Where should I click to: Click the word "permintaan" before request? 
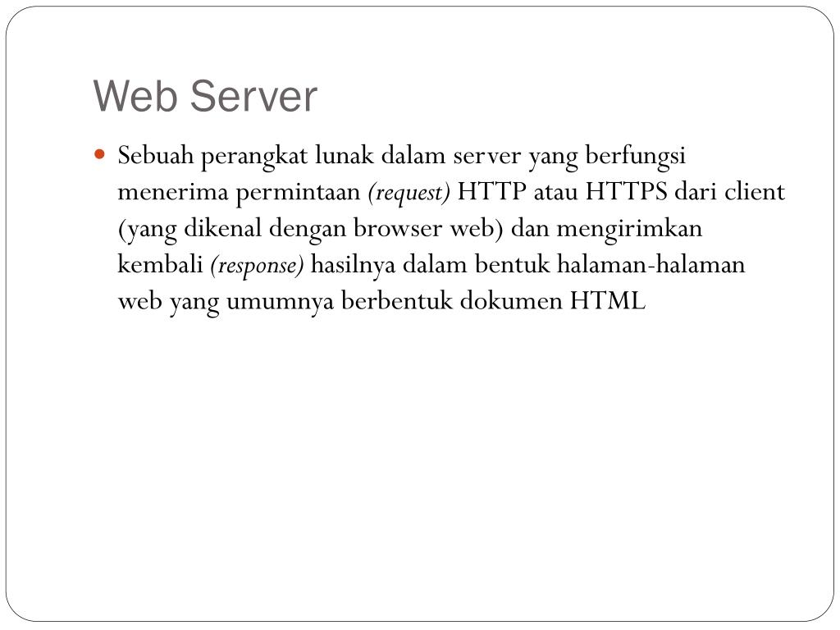299,193
